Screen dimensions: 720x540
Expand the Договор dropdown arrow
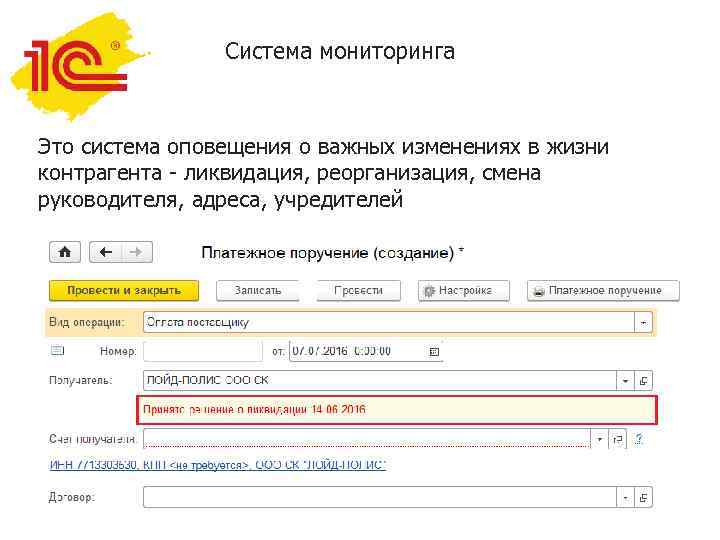point(625,497)
